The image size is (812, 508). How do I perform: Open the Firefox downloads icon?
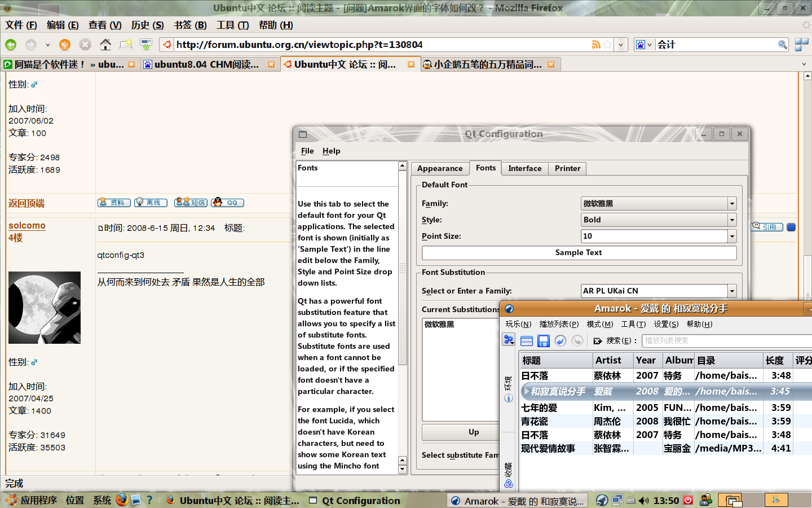tap(146, 45)
